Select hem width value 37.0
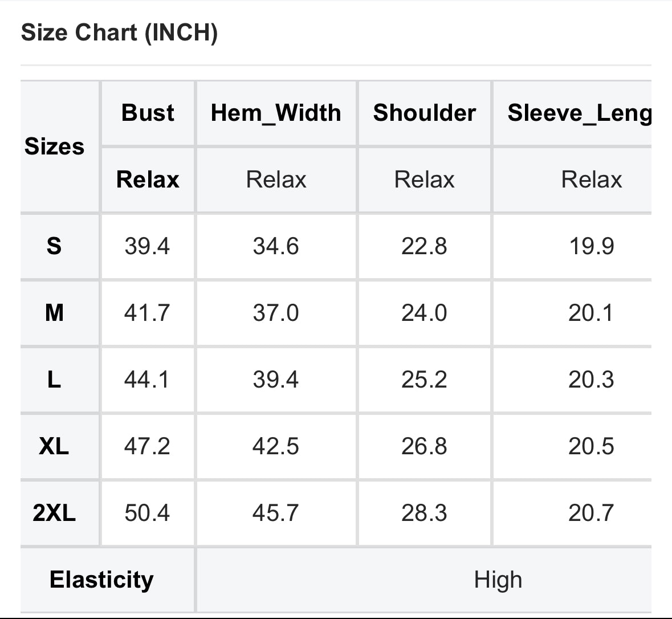Viewport: 672px width, 619px height. 275,312
